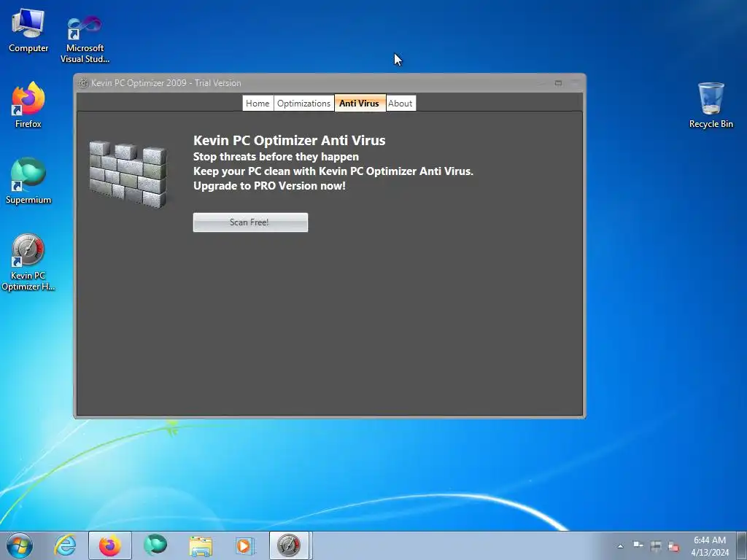This screenshot has width=747, height=560.
Task: Launch Windows Media Player from taskbar
Action: click(x=245, y=545)
